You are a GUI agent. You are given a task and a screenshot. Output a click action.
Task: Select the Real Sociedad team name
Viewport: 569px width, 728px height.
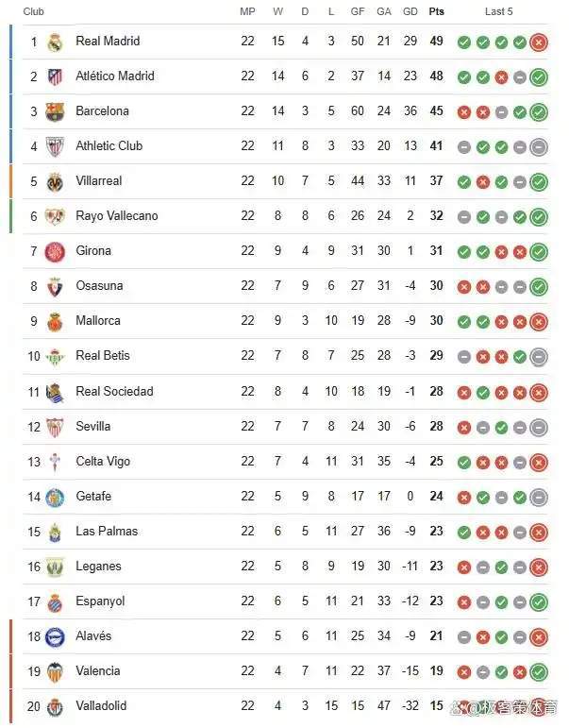click(x=114, y=391)
